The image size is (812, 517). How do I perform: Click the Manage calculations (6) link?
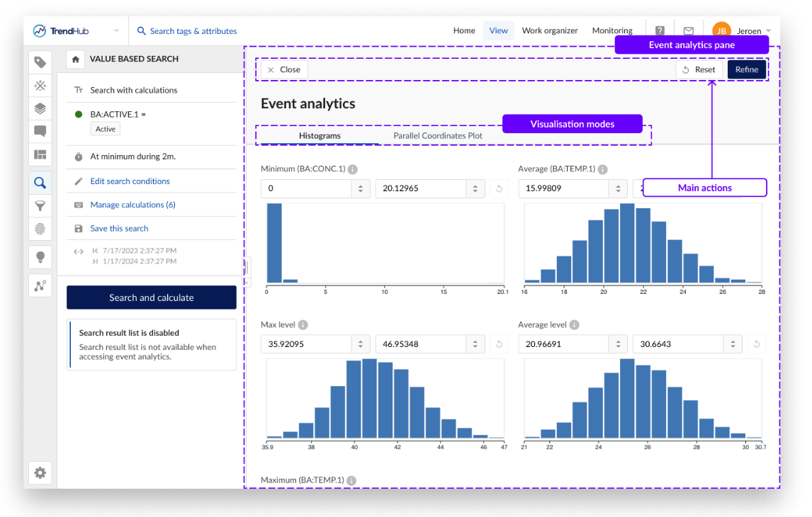[132, 205]
